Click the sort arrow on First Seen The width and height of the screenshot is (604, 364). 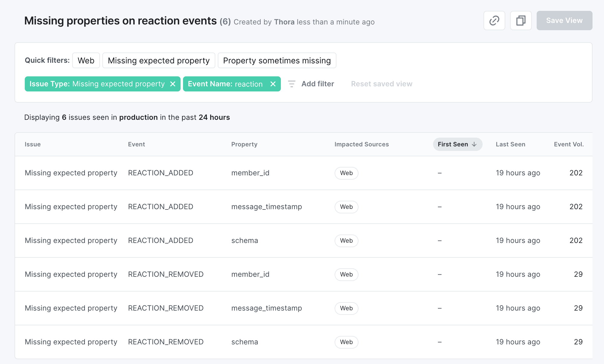pos(474,144)
